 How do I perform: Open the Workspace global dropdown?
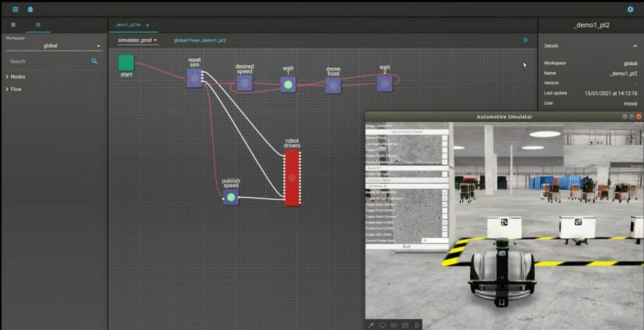(53, 46)
